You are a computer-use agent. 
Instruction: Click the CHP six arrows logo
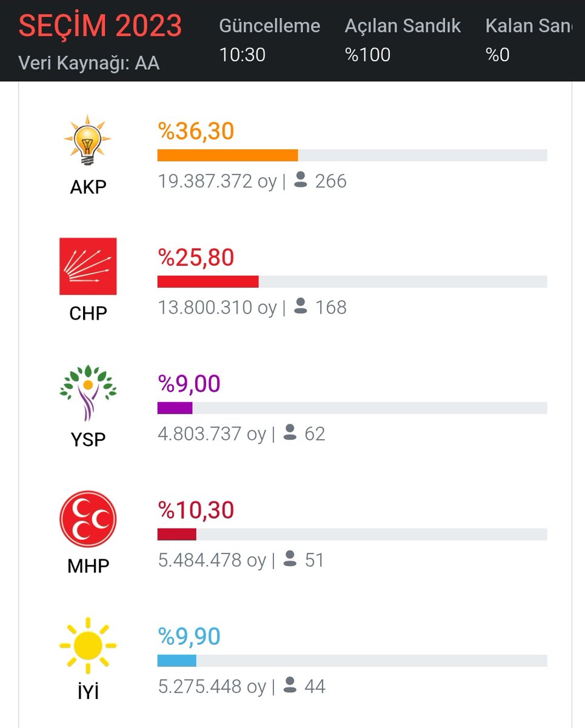(x=88, y=266)
